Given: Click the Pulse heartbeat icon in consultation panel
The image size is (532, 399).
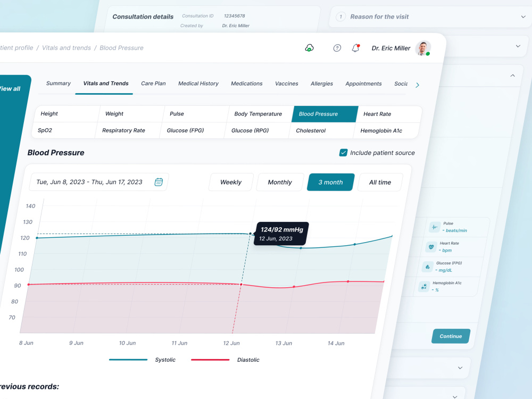Looking at the screenshot, I should (435, 227).
